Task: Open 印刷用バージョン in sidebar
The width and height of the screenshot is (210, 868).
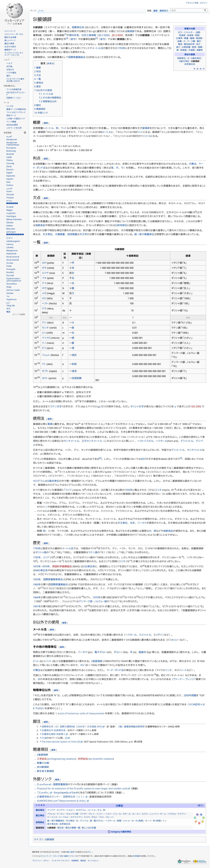Action: [13, 98]
